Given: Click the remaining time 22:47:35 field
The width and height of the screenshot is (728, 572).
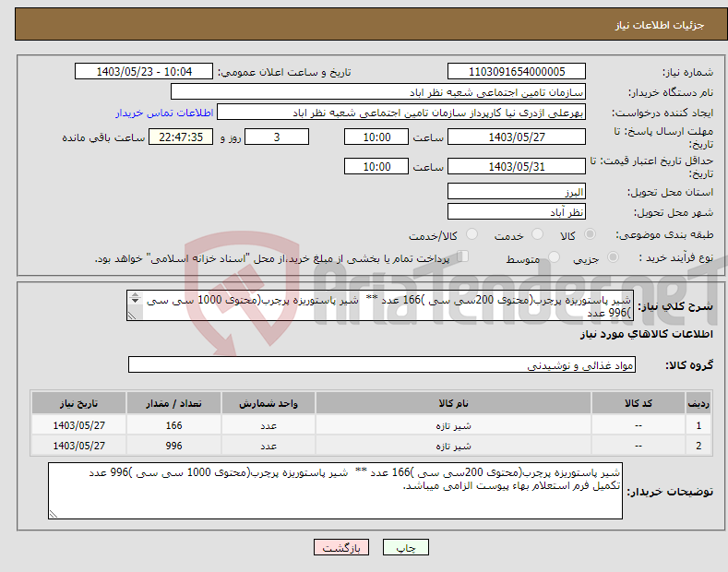Looking at the screenshot, I should [x=181, y=137].
